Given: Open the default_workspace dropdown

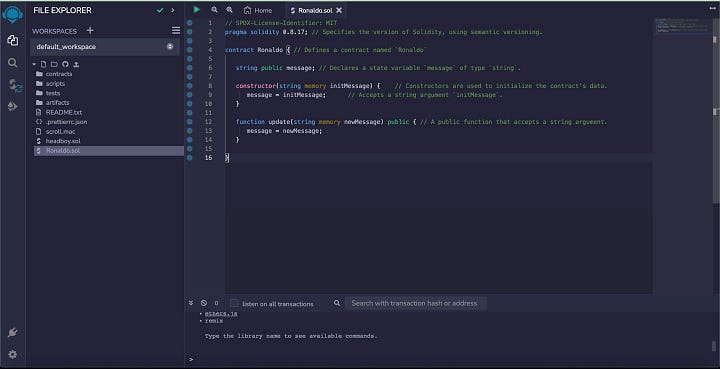Looking at the screenshot, I should pos(105,47).
